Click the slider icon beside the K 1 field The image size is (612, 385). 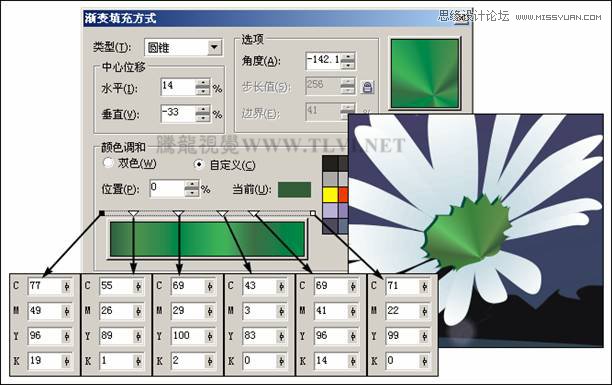coord(138,362)
